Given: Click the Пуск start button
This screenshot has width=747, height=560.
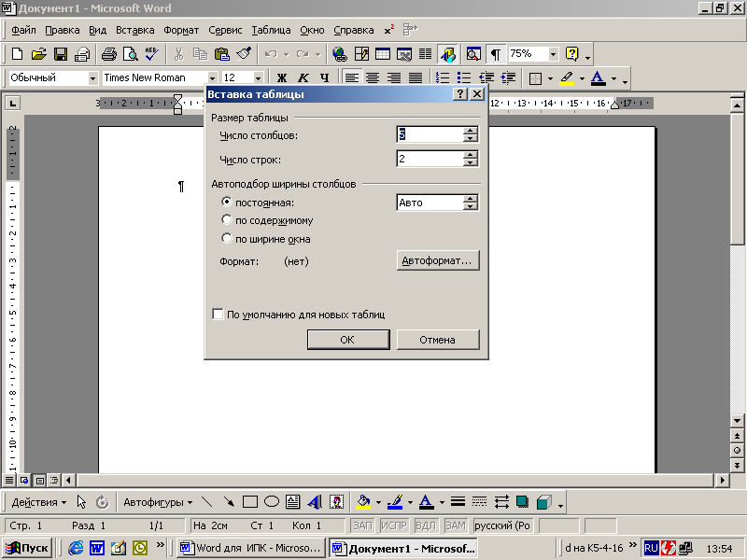Looking at the screenshot, I should [x=28, y=548].
